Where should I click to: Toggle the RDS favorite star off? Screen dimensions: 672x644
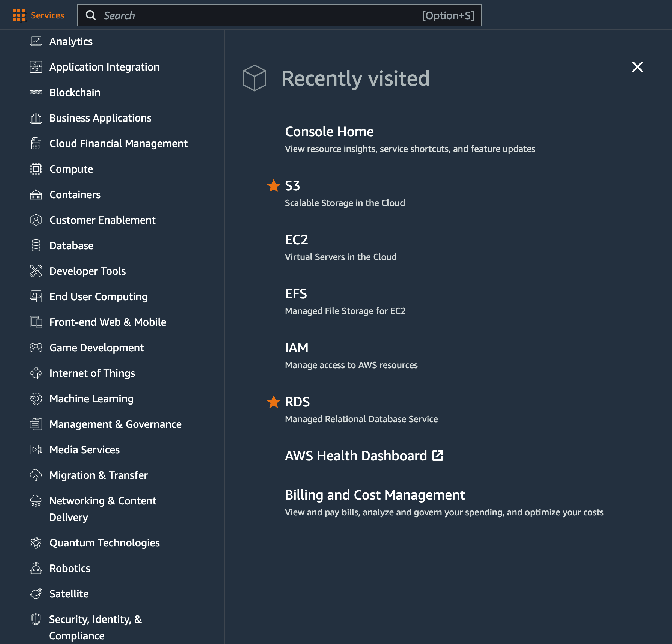[274, 402]
